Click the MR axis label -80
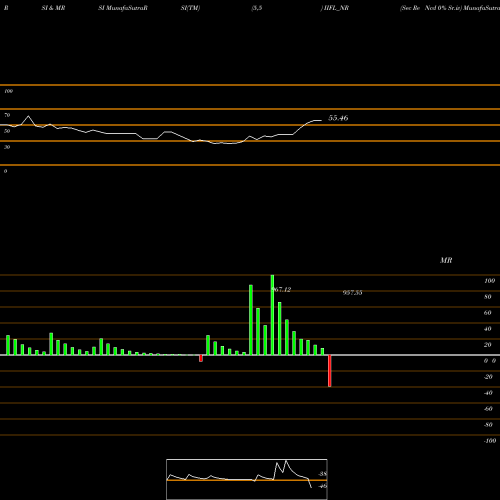Screen dimensions: 500x500 (x=488, y=425)
